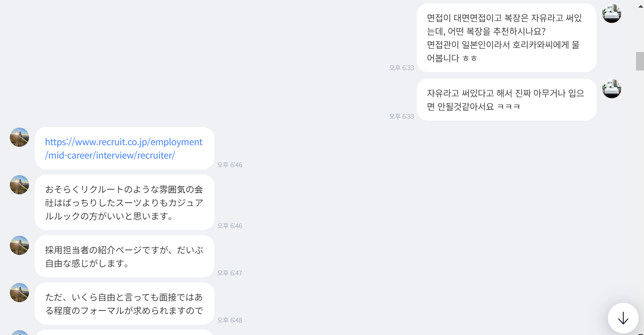Image resolution: width=644 pixels, height=335 pixels.
Task: Open the profile avatar beside the recruit.co.jp link
Action: point(19,137)
